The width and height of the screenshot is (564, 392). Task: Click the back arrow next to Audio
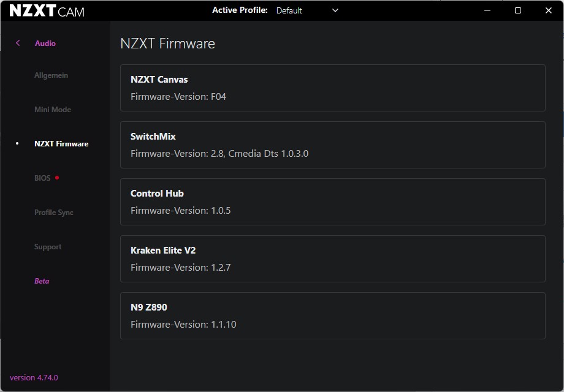pyautogui.click(x=18, y=43)
